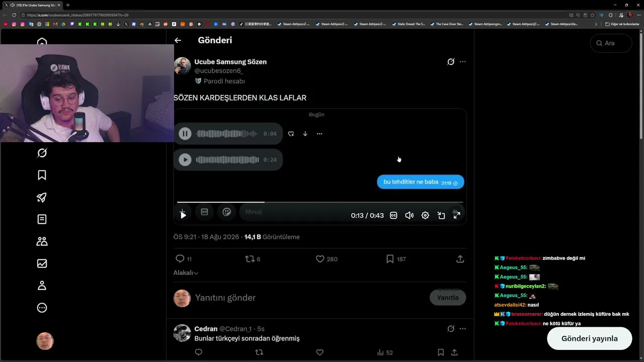This screenshot has width=644, height=362.
Task: Open picture-in-picture for the video
Action: 441,215
